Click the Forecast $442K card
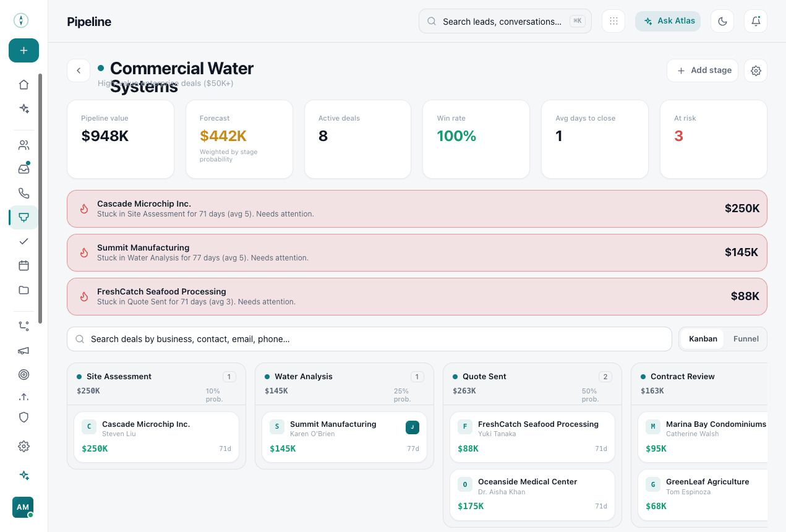This screenshot has width=786, height=532. [239, 139]
